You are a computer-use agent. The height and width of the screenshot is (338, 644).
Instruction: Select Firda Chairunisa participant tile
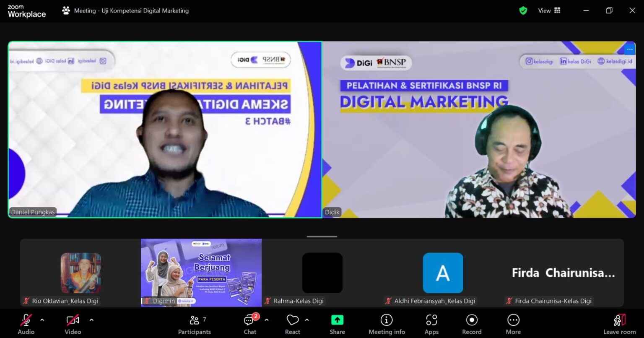(563, 273)
